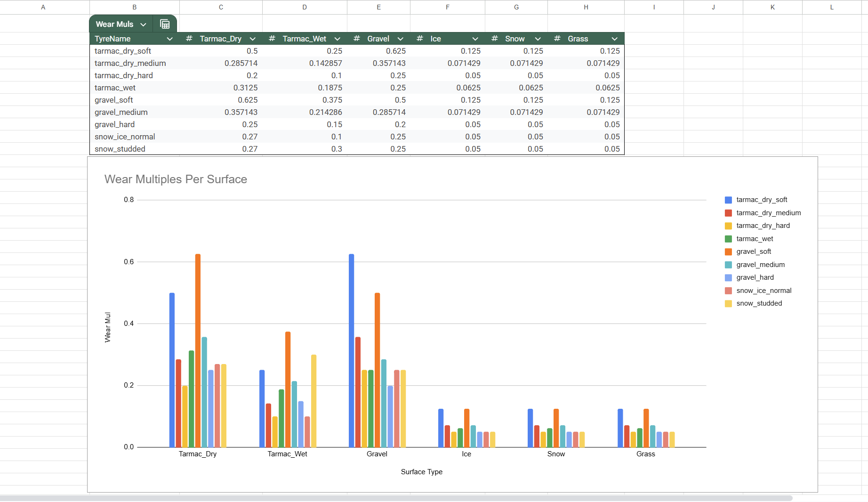Screen dimensions: 868x502
Task: Click the gravel_soft orange legend swatch
Action: (x=728, y=252)
